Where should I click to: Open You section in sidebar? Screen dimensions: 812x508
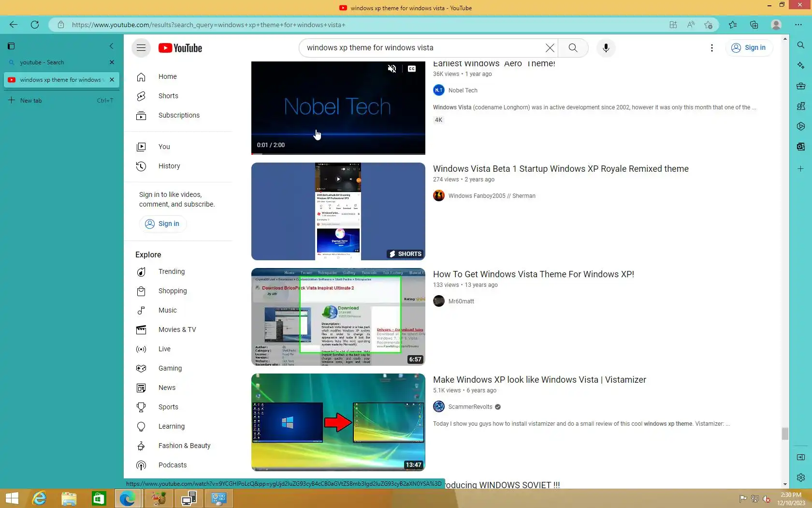click(178, 147)
